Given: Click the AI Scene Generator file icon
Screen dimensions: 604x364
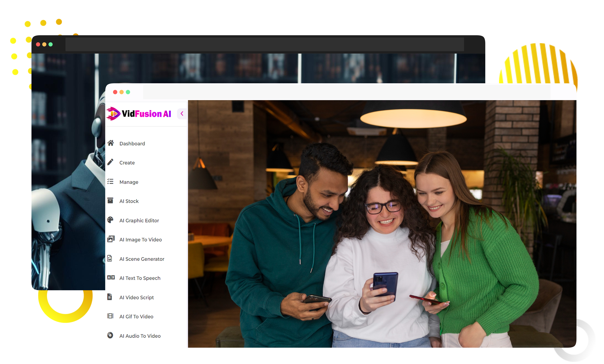Looking at the screenshot, I should [110, 258].
